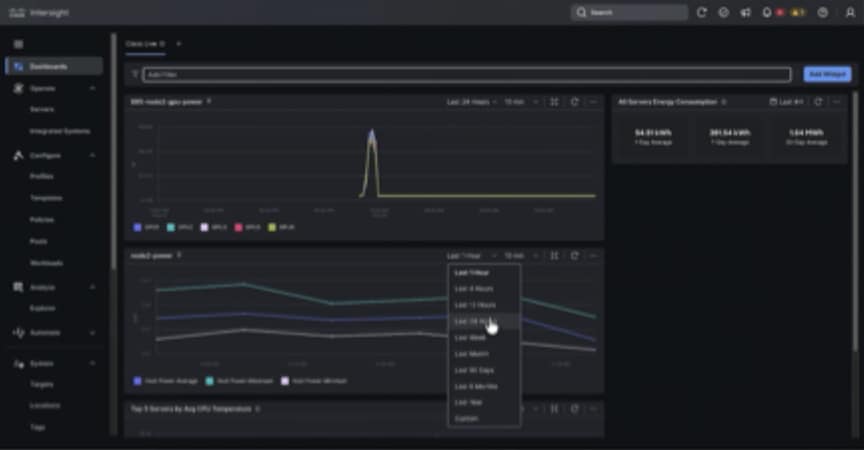Toggle the teal GPU legend swatch
The image size is (864, 450).
pyautogui.click(x=171, y=227)
